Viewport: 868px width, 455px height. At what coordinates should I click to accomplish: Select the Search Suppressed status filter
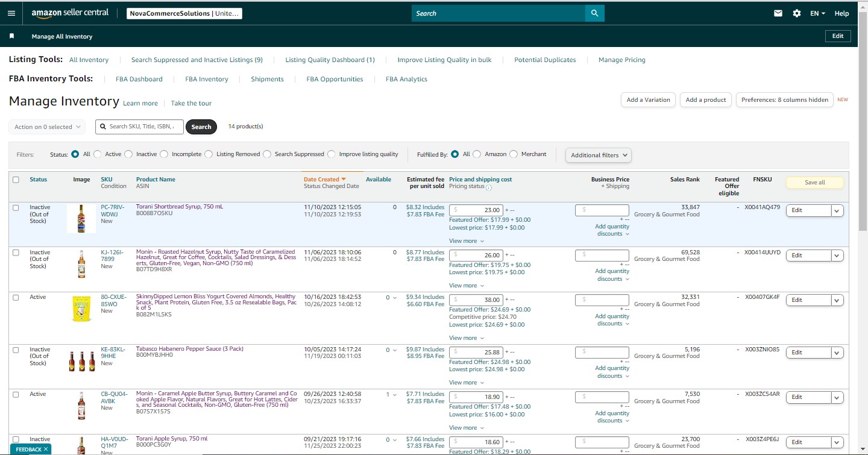coord(267,154)
